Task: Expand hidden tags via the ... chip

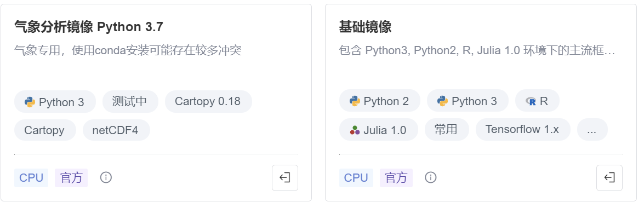Action: (x=592, y=130)
